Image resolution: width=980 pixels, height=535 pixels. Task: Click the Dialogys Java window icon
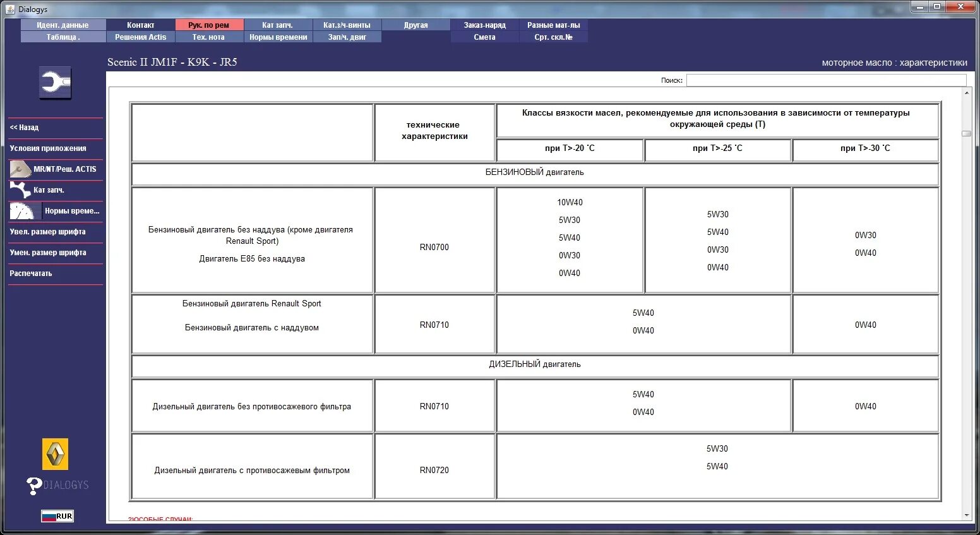pos(10,9)
